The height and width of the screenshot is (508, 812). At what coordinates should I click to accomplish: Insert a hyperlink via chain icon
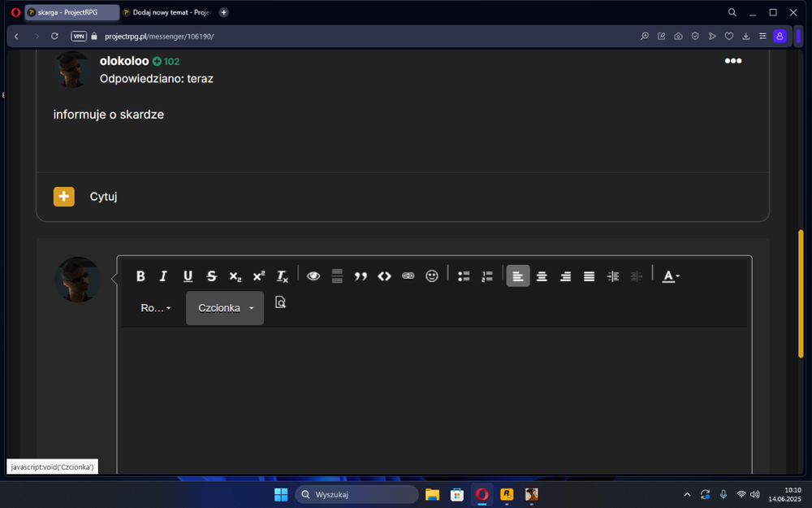point(408,276)
